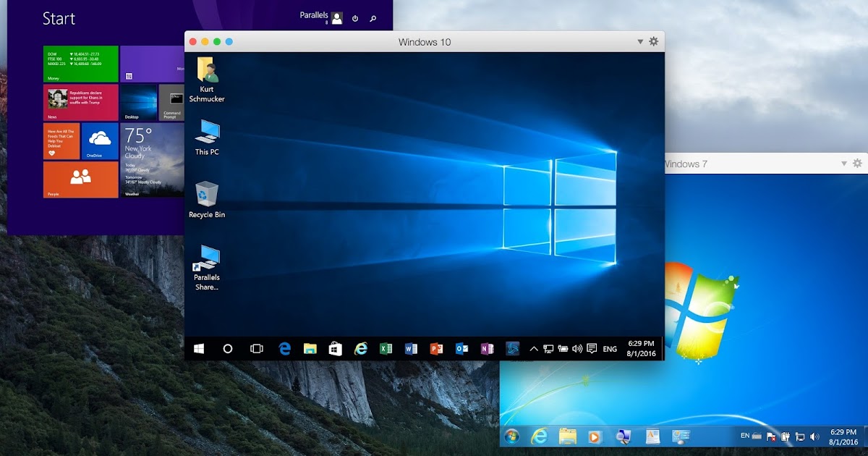This screenshot has height=456, width=868.
Task: Launch Word from Windows 10 taskbar
Action: [x=411, y=349]
